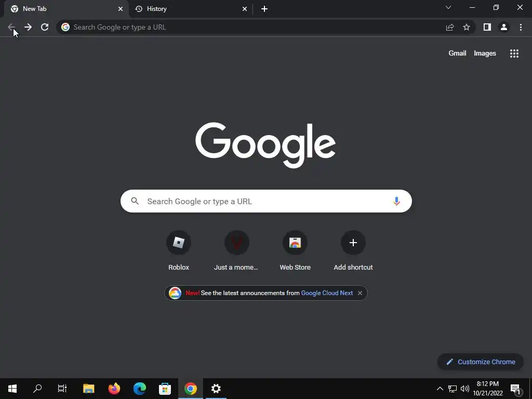Follow the Google Cloud Next link
532x399 pixels.
point(327,293)
